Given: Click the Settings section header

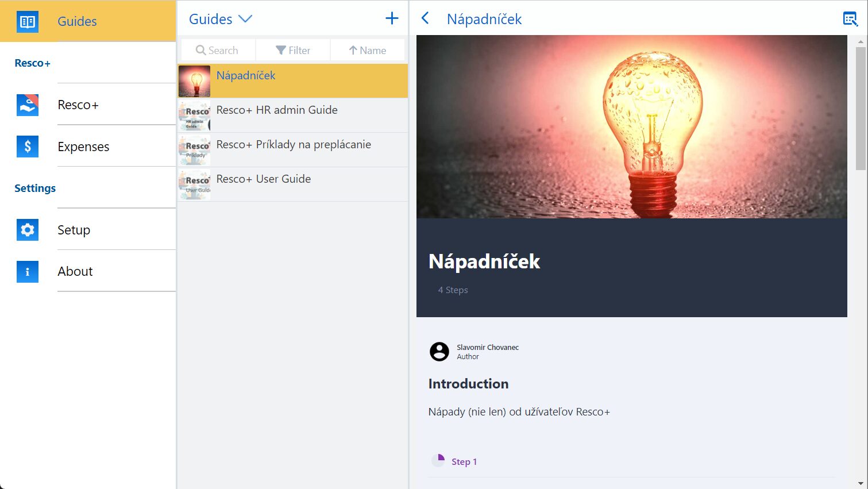Looking at the screenshot, I should [35, 188].
